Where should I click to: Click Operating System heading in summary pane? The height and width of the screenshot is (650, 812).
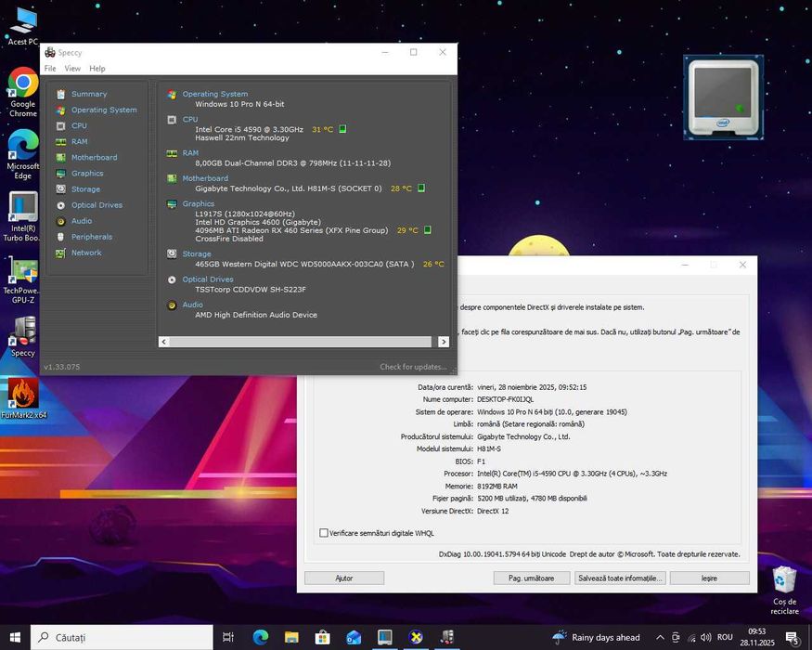(x=215, y=94)
